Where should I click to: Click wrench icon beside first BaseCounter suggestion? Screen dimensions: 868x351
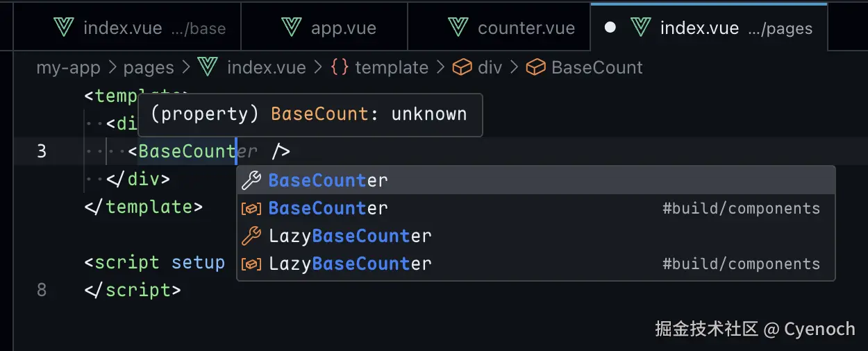tap(251, 180)
